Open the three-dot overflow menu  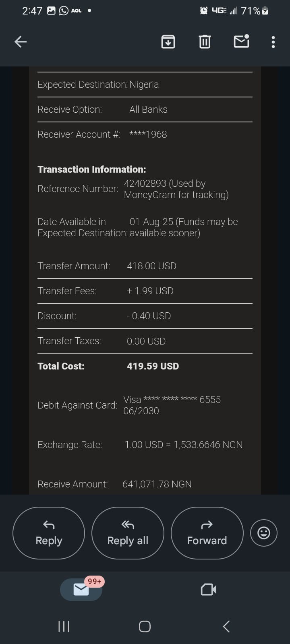point(273,42)
